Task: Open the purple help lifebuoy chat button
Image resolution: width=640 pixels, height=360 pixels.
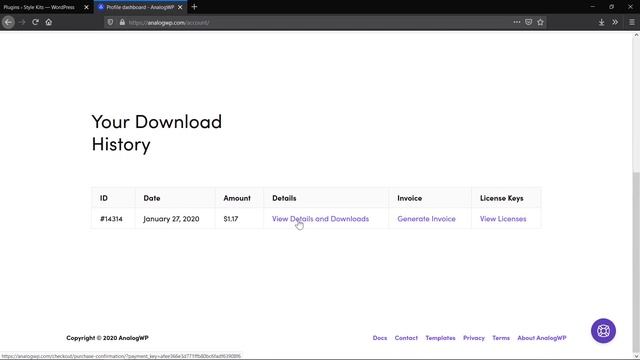Action: point(603,331)
